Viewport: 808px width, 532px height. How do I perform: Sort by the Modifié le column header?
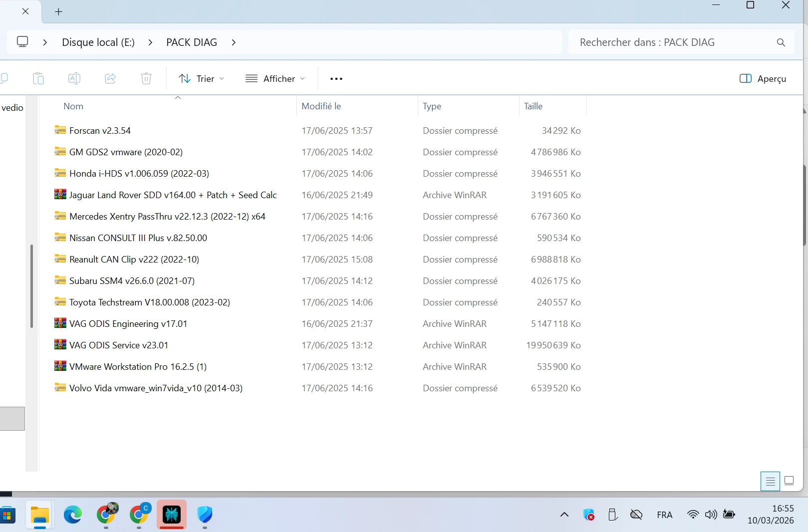[321, 106]
